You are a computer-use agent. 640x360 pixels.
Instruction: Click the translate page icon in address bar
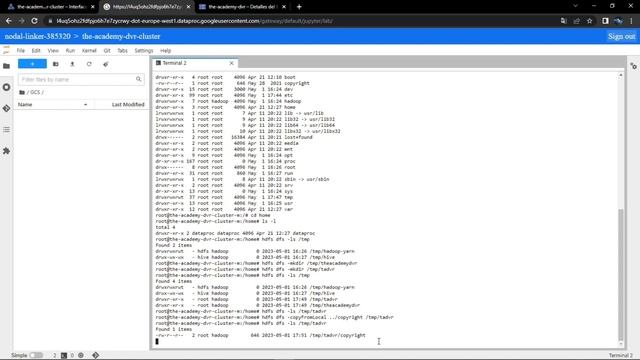point(564,21)
